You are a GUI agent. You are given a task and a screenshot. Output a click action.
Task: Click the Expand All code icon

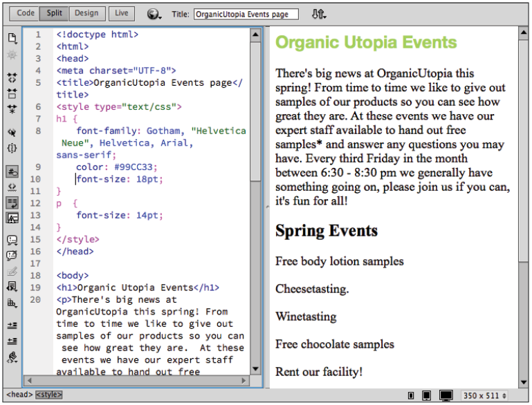coord(12,109)
